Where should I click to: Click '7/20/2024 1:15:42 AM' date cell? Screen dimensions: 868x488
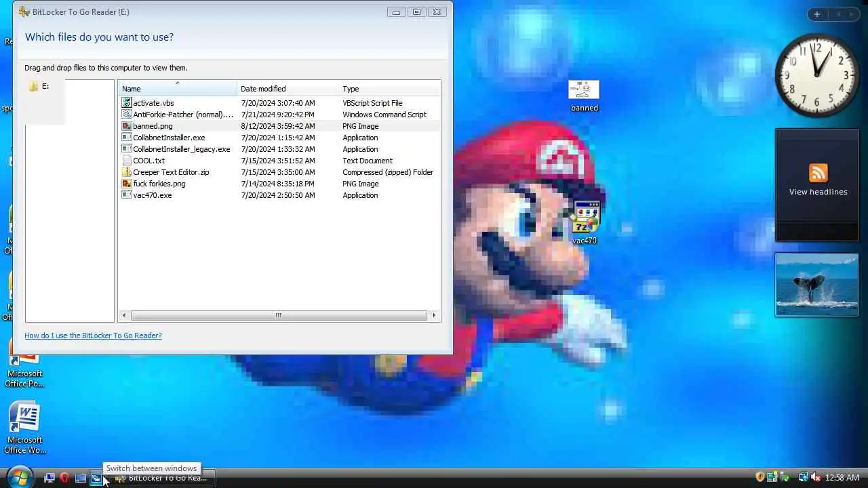click(x=278, y=138)
